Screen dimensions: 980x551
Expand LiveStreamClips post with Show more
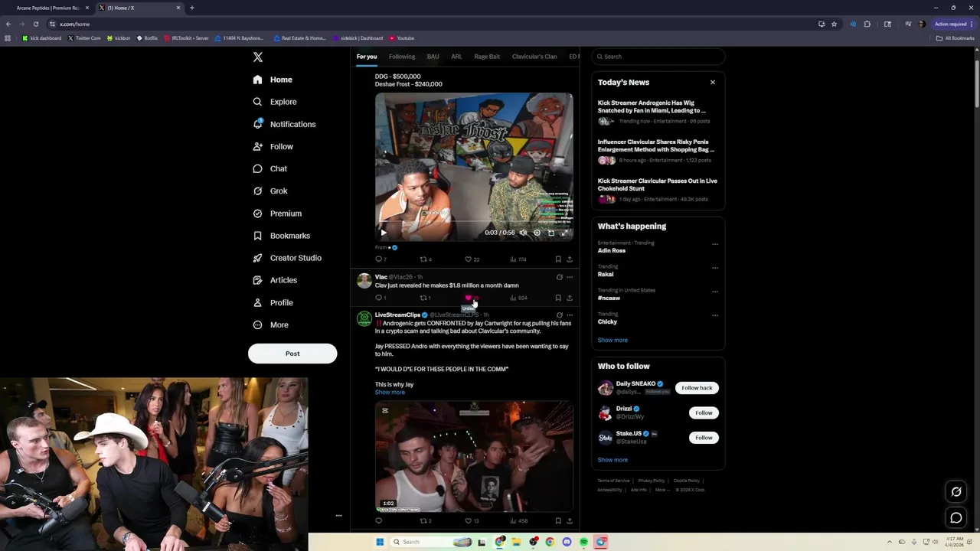click(390, 392)
